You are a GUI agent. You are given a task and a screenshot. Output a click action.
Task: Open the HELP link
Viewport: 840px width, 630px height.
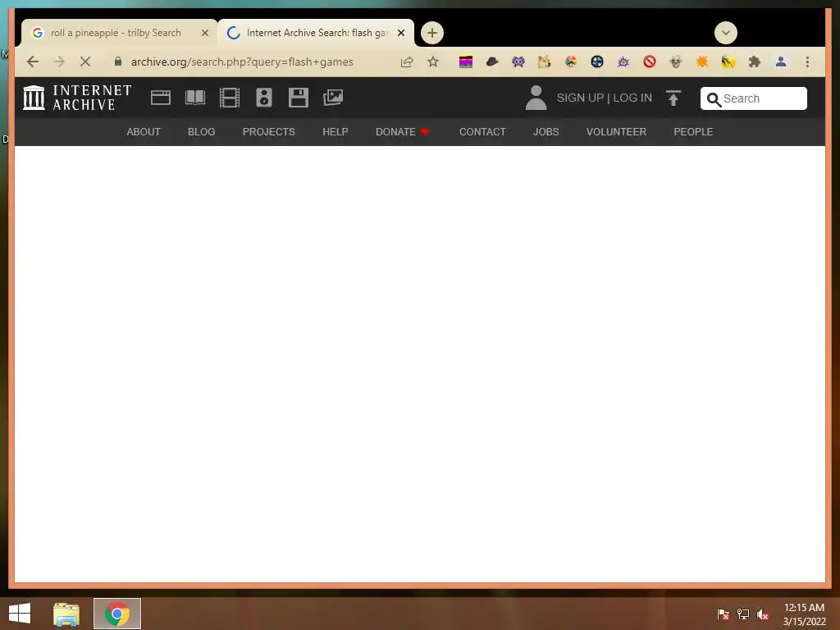336,132
